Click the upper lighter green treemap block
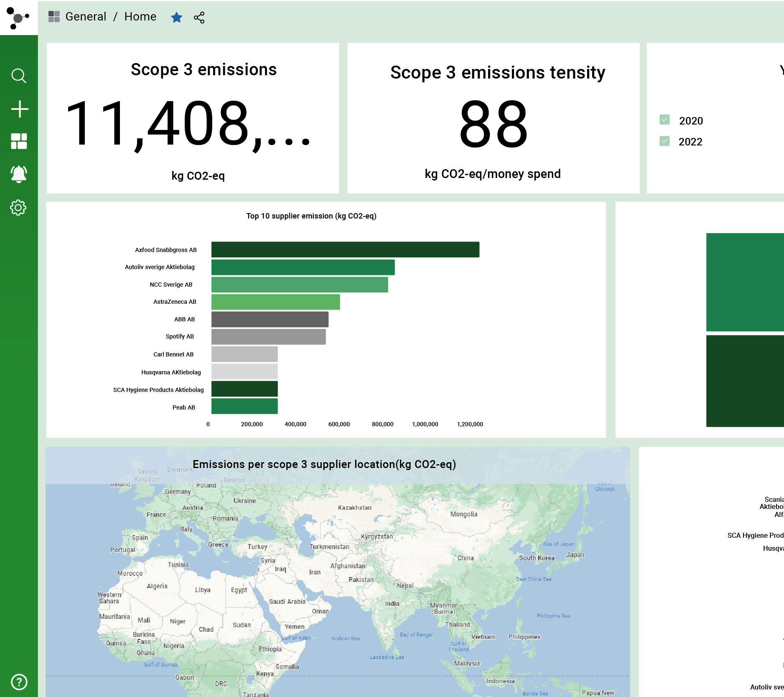Image resolution: width=784 pixels, height=697 pixels. pyautogui.click(x=745, y=282)
